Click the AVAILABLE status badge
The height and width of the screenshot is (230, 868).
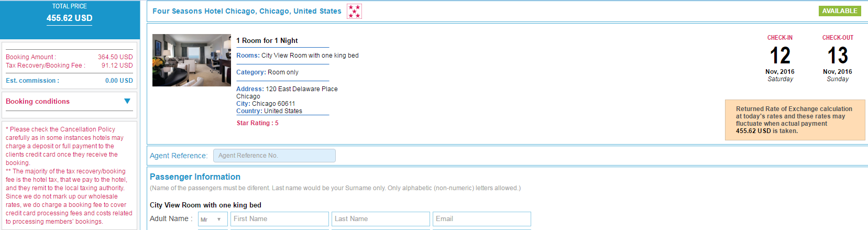(840, 11)
